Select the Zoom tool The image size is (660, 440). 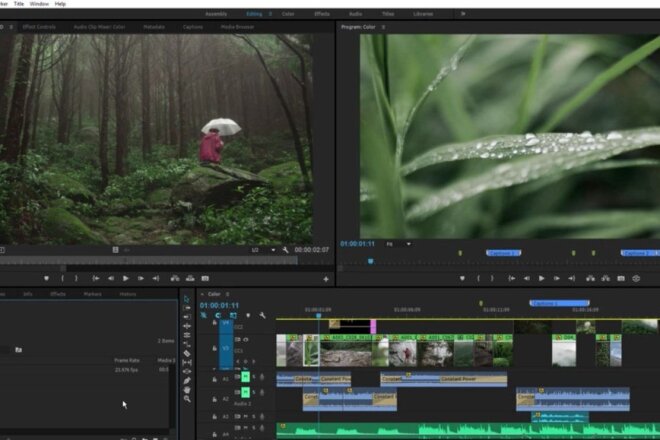click(x=187, y=399)
